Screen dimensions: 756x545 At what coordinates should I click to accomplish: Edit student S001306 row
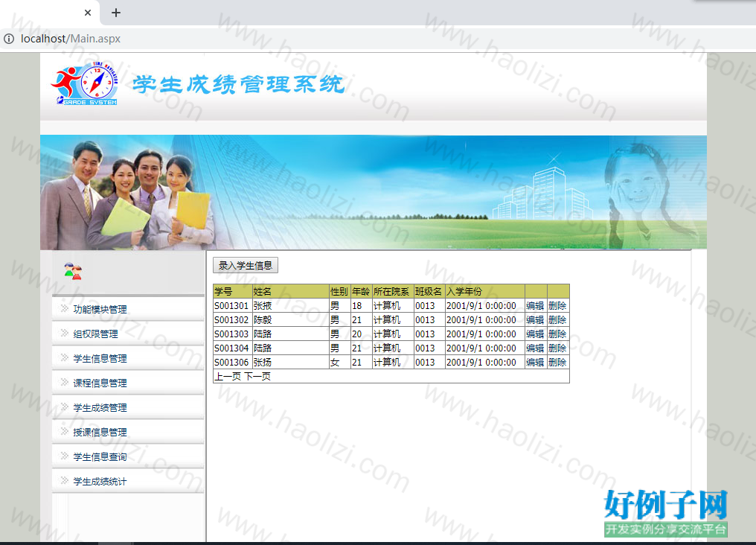[x=535, y=362]
